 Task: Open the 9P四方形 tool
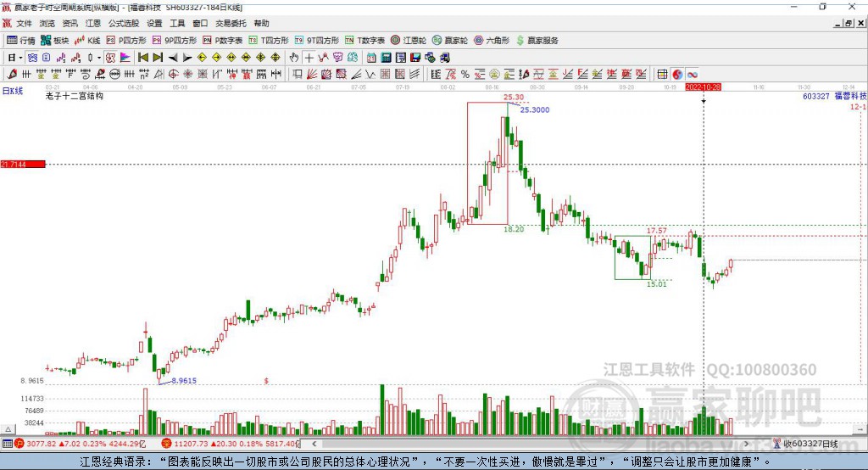click(x=175, y=41)
